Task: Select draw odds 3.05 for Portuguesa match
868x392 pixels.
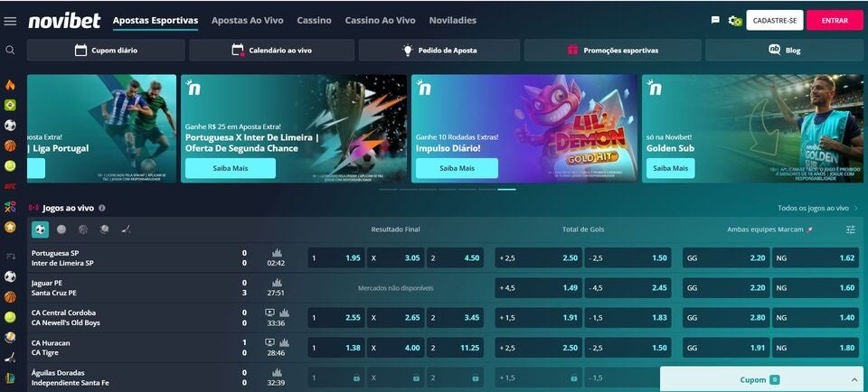Action: (x=396, y=257)
